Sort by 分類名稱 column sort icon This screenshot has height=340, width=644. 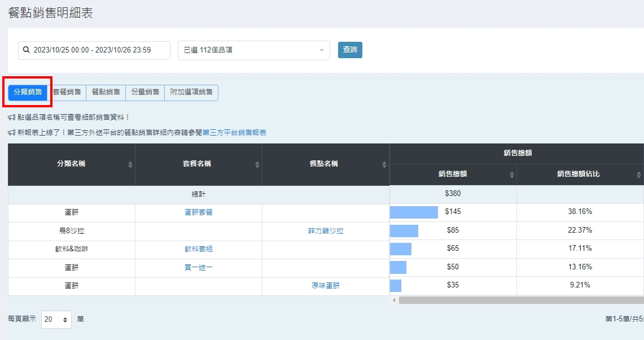pyautogui.click(x=130, y=164)
